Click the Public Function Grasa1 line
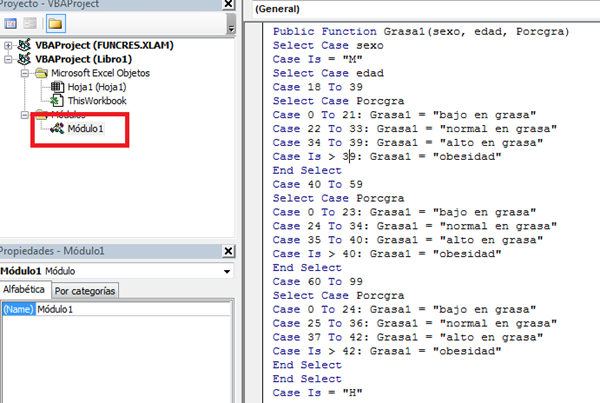Image resolution: width=600 pixels, height=403 pixels. [421, 32]
